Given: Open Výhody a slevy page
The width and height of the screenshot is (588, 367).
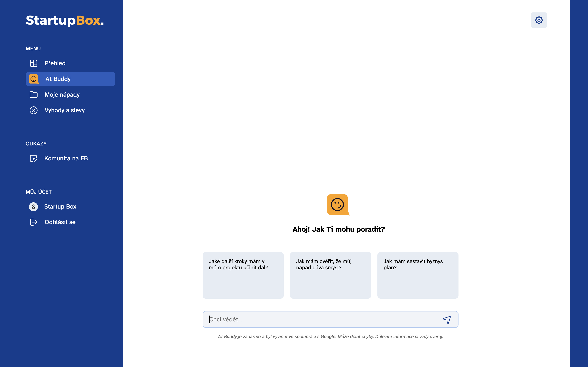Looking at the screenshot, I should [65, 110].
